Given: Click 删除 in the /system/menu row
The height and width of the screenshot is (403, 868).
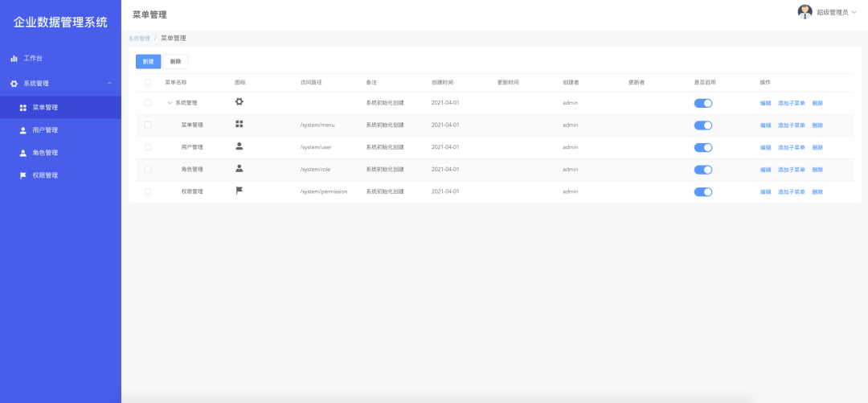Looking at the screenshot, I should pyautogui.click(x=817, y=125).
